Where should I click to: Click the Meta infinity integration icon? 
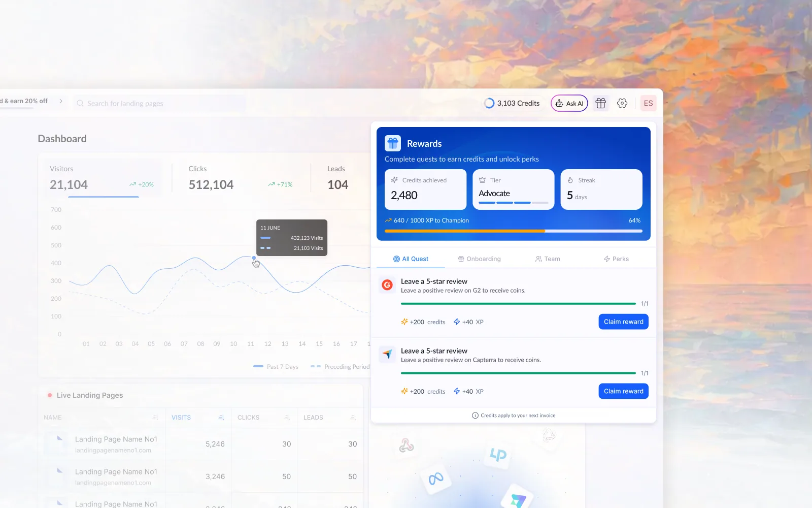click(x=436, y=478)
